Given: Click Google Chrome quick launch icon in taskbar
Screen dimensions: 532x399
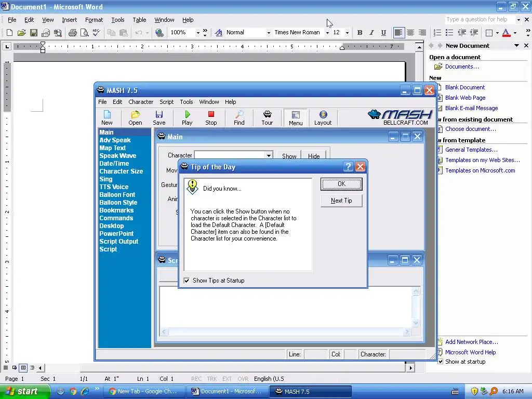Looking at the screenshot, I should 73,391.
